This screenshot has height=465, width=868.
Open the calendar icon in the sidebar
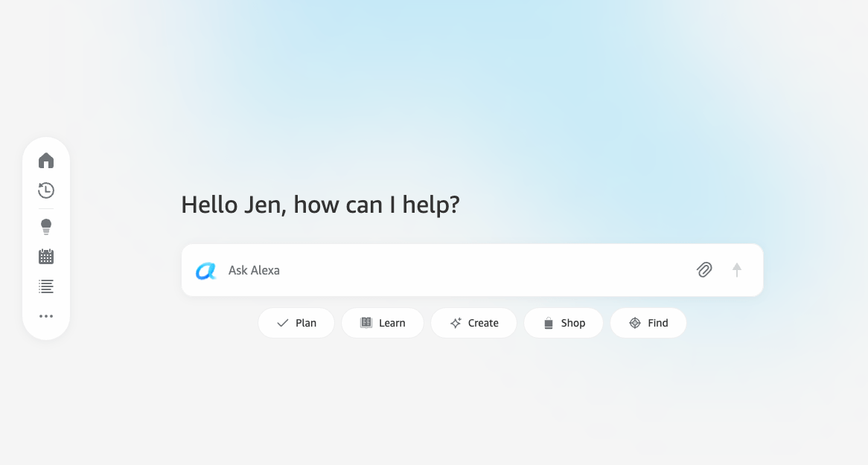pos(46,256)
